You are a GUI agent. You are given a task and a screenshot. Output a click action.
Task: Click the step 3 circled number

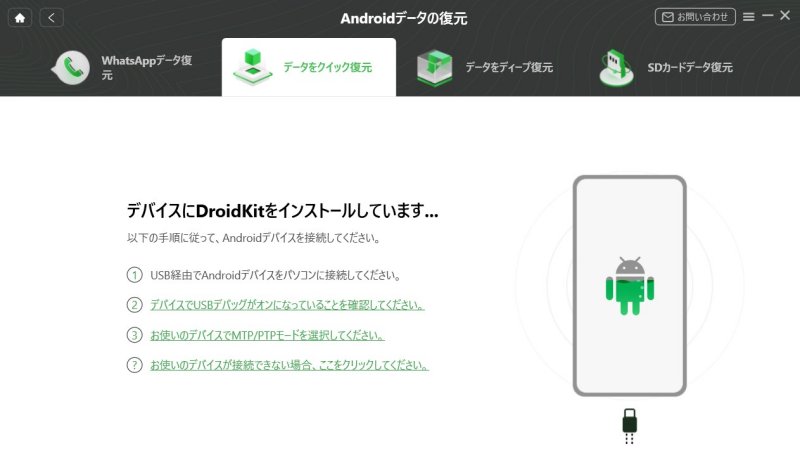134,335
